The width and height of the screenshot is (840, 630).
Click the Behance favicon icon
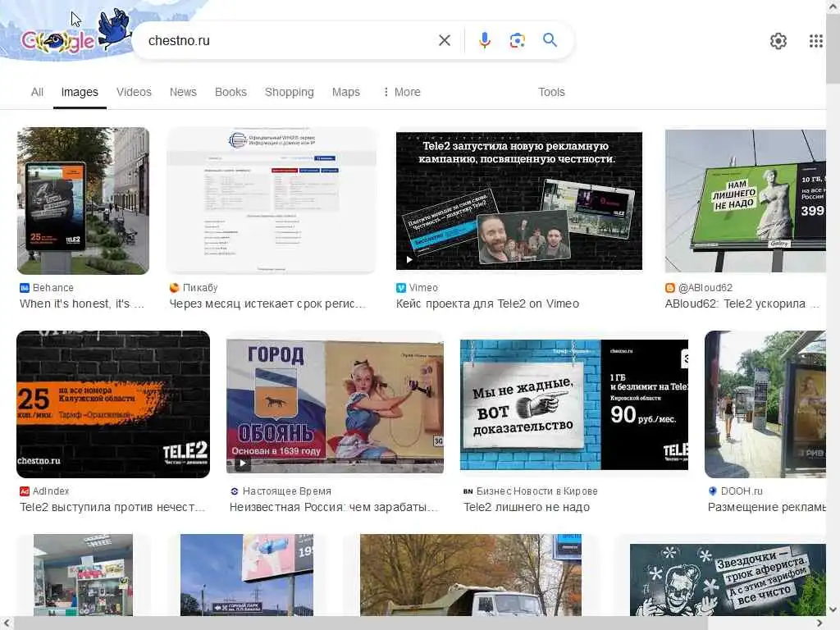click(24, 288)
